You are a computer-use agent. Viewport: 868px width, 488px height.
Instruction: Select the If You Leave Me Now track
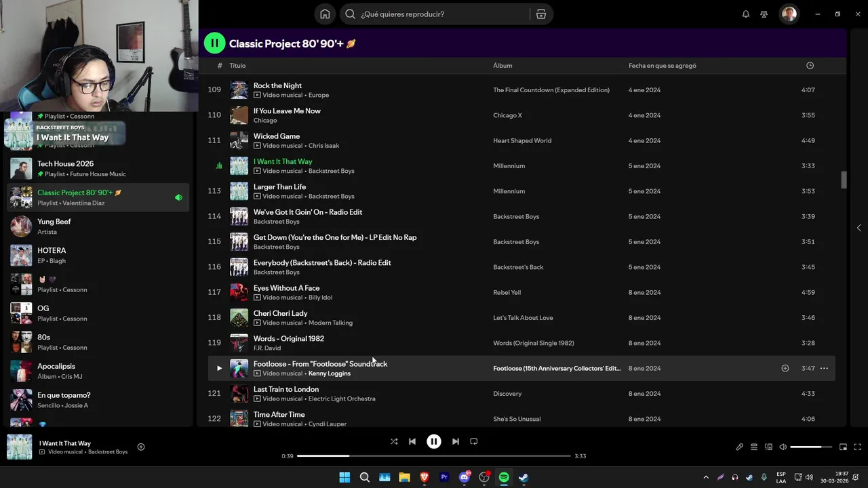point(287,110)
